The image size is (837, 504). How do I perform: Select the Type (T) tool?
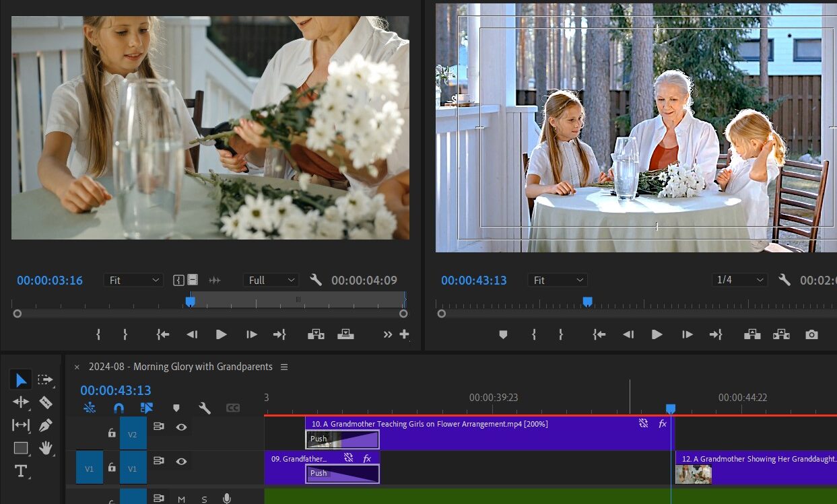(21, 471)
